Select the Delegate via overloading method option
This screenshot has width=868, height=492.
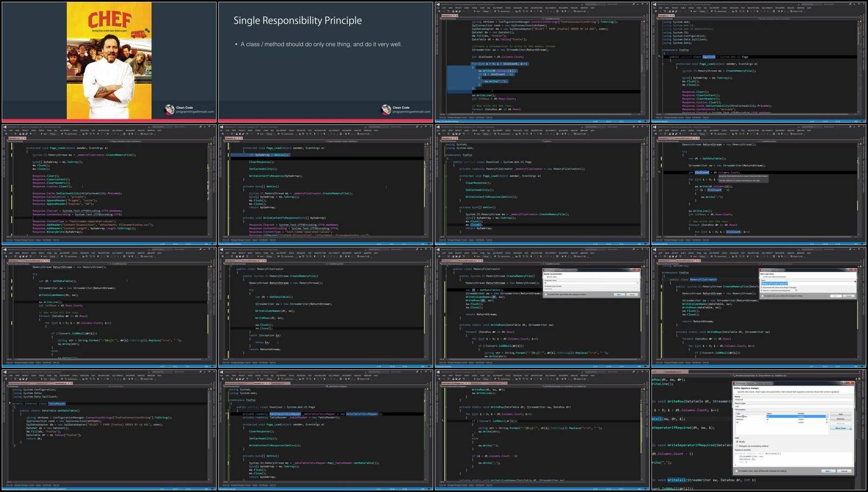[x=737, y=446]
